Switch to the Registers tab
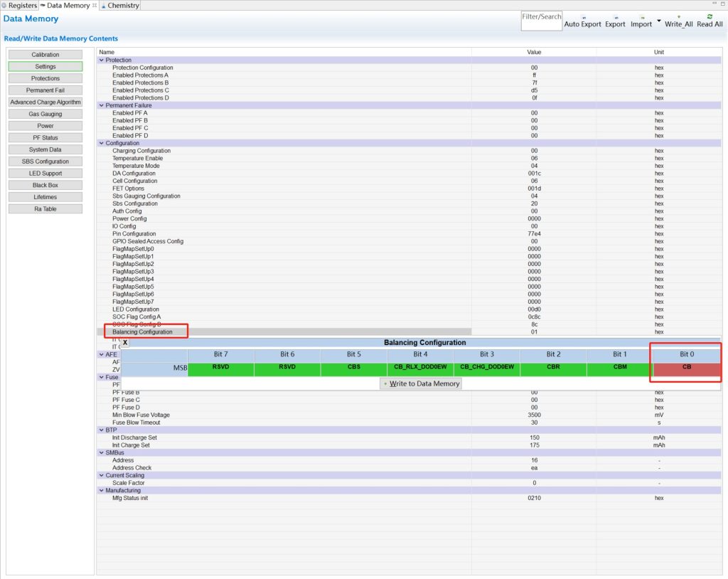This screenshot has width=728, height=579. pos(18,6)
